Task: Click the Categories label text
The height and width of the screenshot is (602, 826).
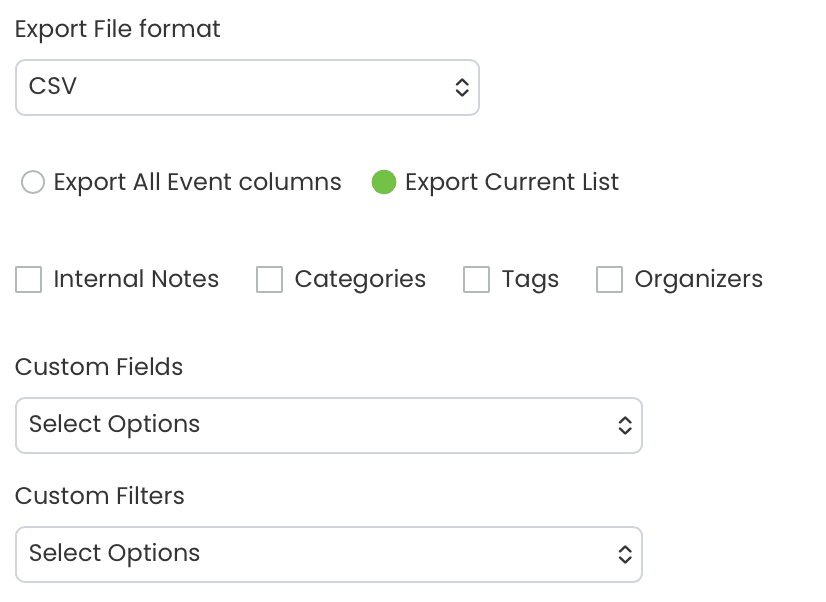Action: 360,280
